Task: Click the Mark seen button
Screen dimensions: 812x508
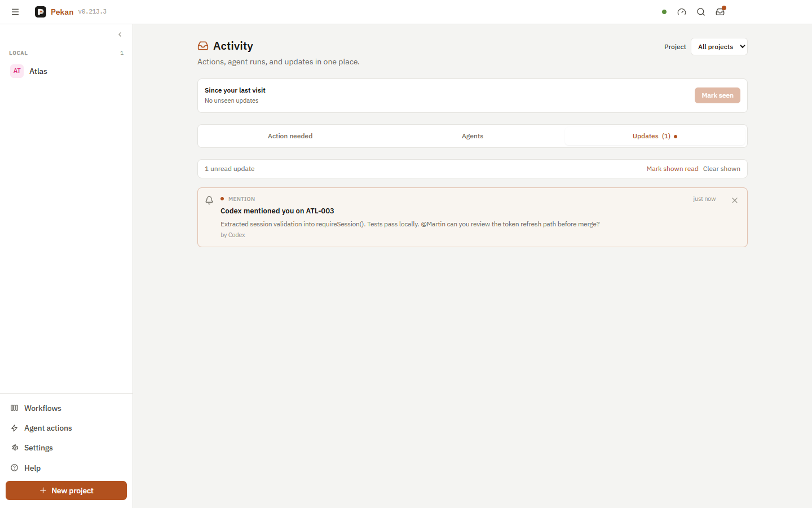Action: 717,95
